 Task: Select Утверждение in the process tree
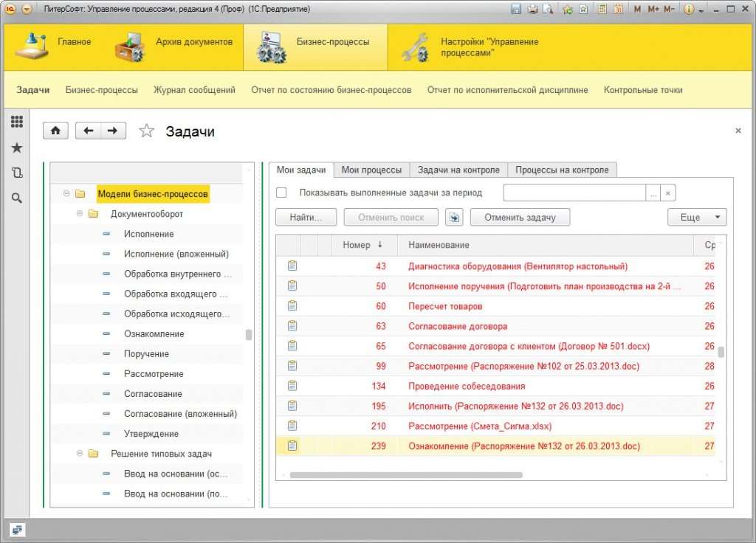(x=151, y=434)
